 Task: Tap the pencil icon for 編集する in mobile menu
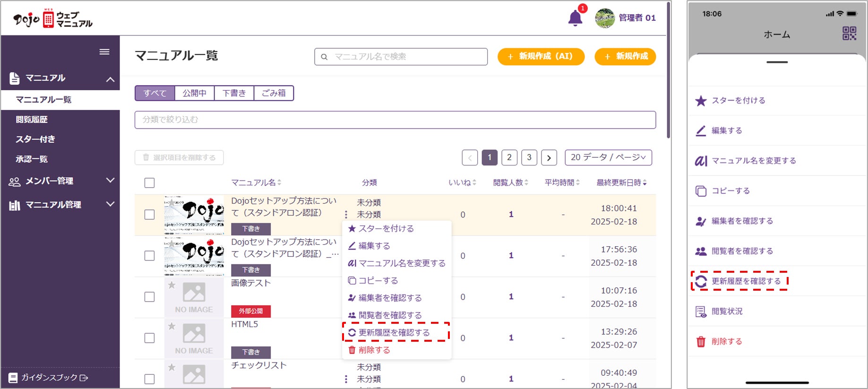point(701,130)
